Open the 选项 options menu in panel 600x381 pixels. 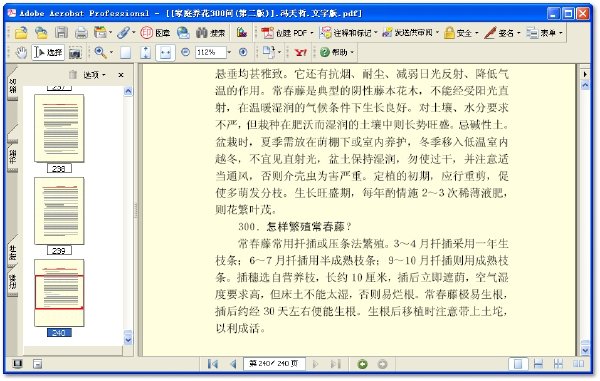pos(94,75)
